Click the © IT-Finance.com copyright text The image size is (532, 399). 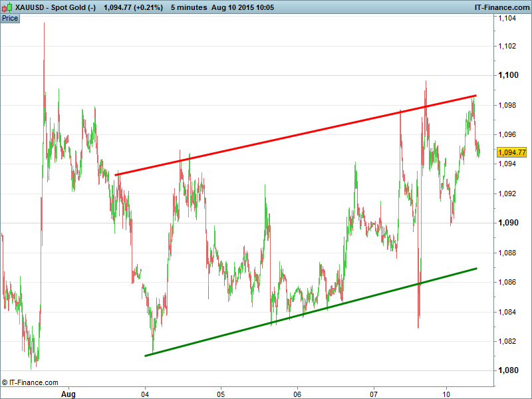[x=30, y=382]
